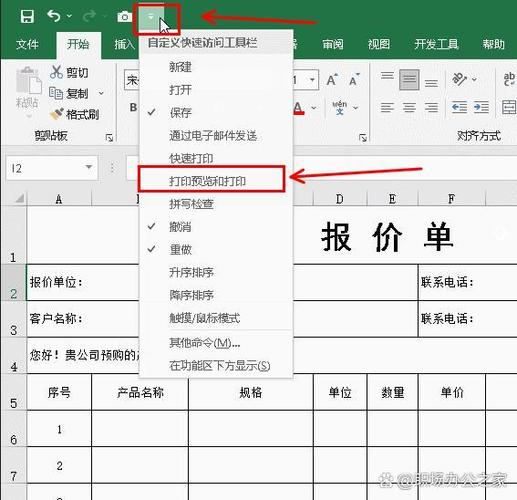Click the middle align icon
This screenshot has height=500, width=517.
point(409,80)
